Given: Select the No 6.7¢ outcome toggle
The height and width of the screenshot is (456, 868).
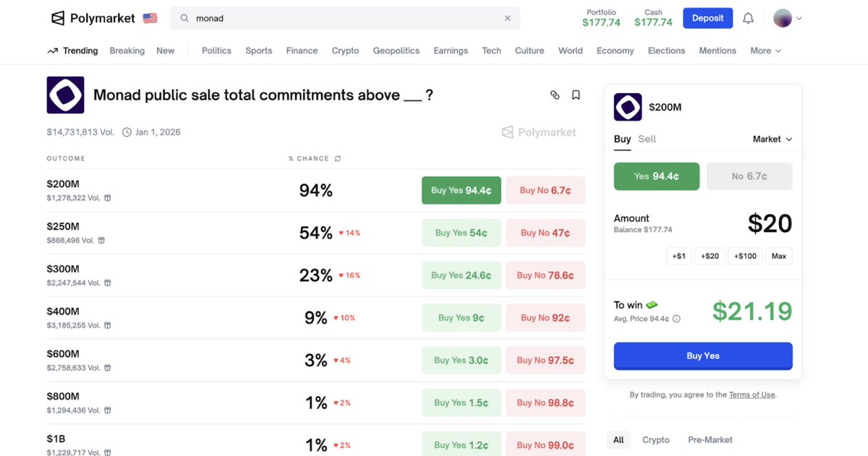Looking at the screenshot, I should (749, 176).
